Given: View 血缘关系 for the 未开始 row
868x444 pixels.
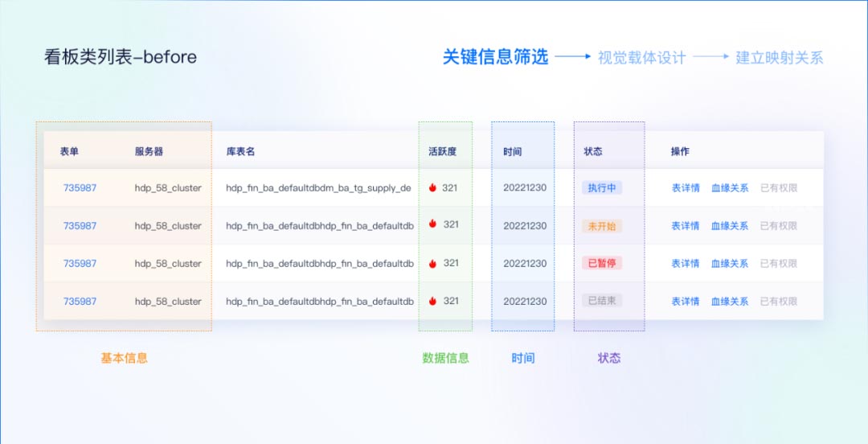Looking at the screenshot, I should pyautogui.click(x=730, y=225).
